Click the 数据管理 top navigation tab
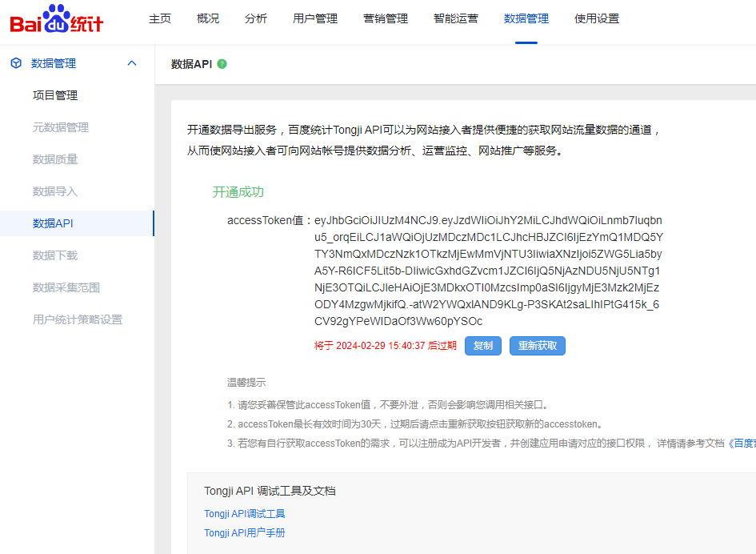 [x=526, y=19]
